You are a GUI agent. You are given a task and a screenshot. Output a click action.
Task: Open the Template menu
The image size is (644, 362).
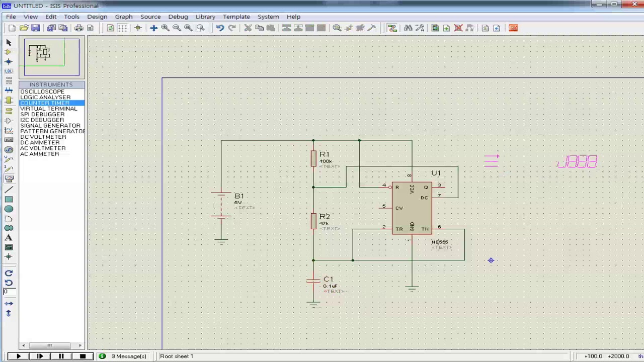(x=236, y=17)
